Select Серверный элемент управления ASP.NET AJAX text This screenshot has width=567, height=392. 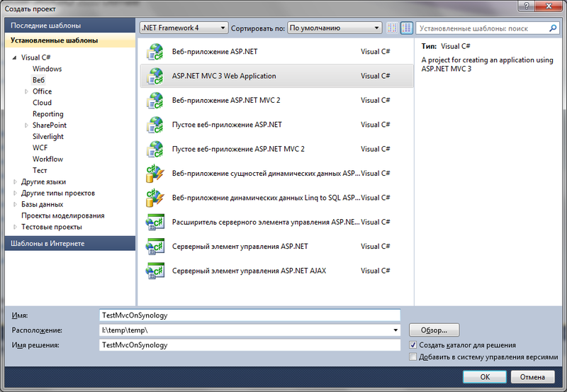249,271
